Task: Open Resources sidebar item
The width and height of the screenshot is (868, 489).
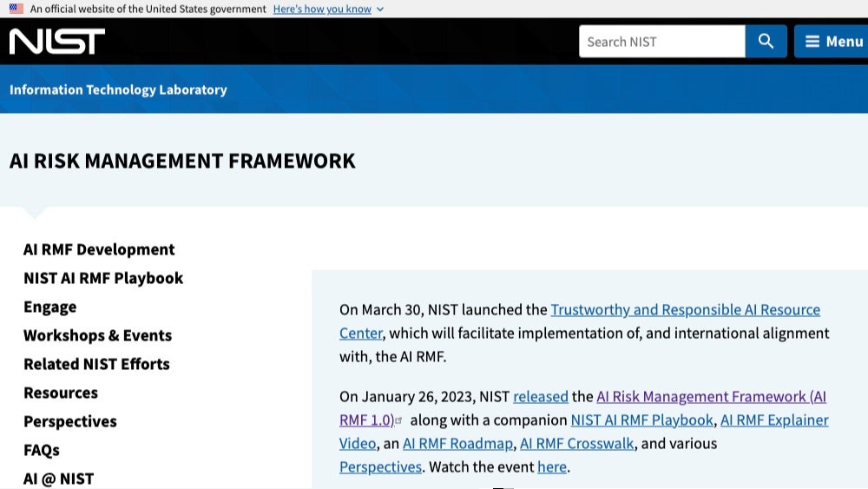Action: 61,393
